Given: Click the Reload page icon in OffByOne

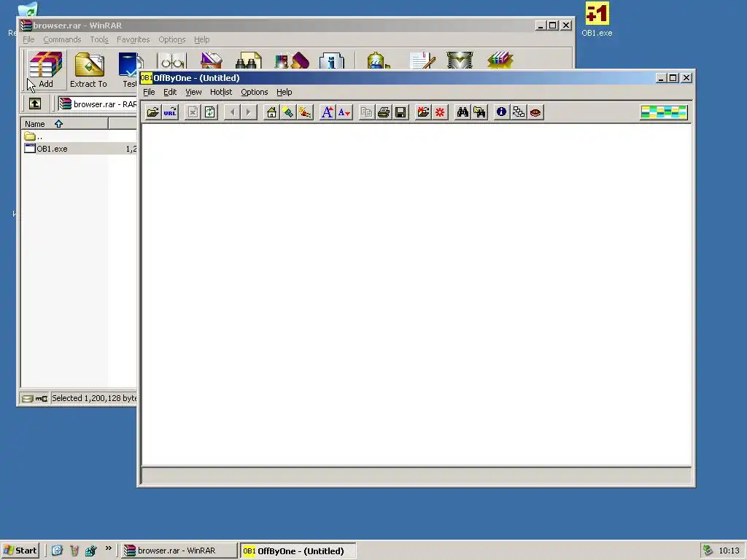Looking at the screenshot, I should [x=209, y=112].
